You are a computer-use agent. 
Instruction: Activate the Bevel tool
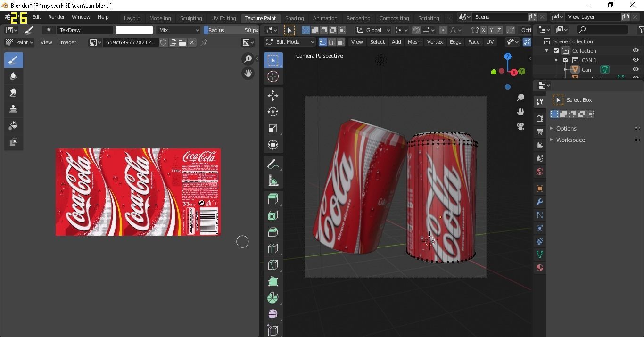pyautogui.click(x=273, y=232)
